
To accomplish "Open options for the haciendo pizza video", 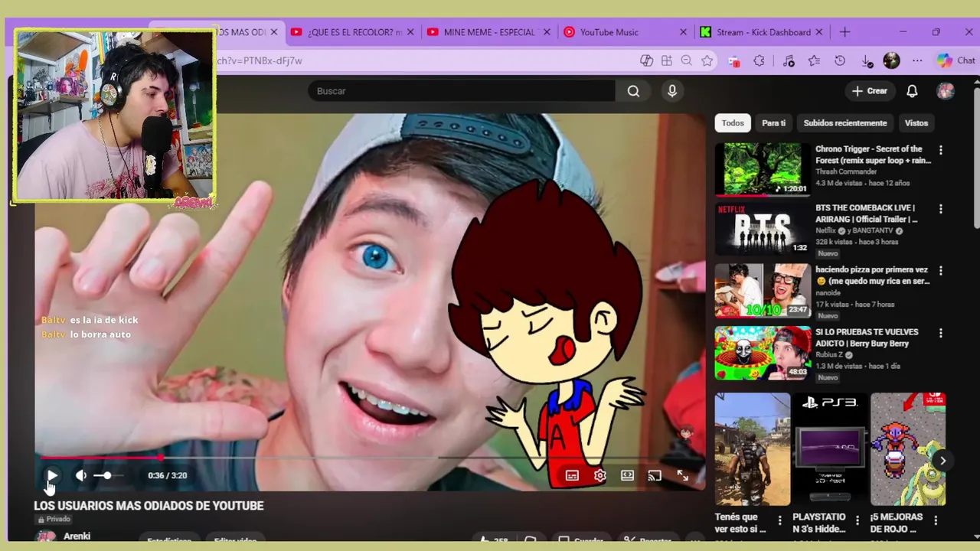I will click(941, 271).
